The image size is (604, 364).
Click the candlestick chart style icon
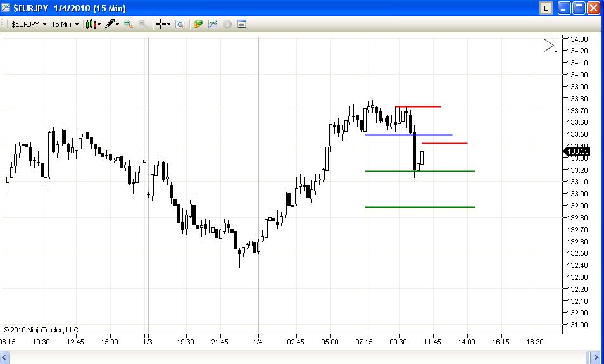(91, 24)
